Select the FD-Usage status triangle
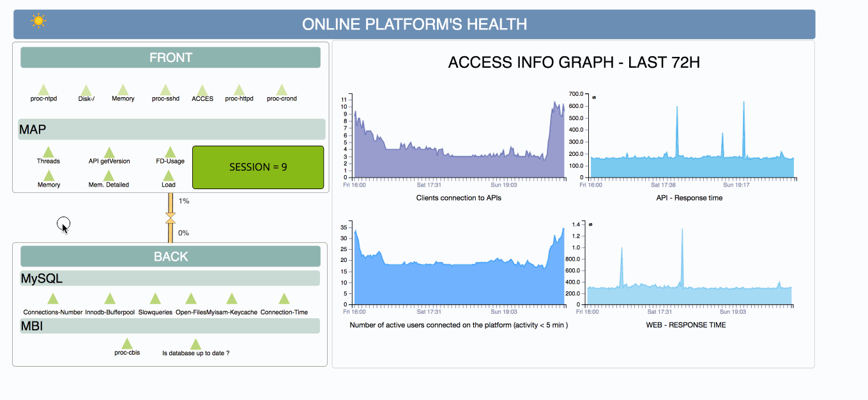 [170, 152]
